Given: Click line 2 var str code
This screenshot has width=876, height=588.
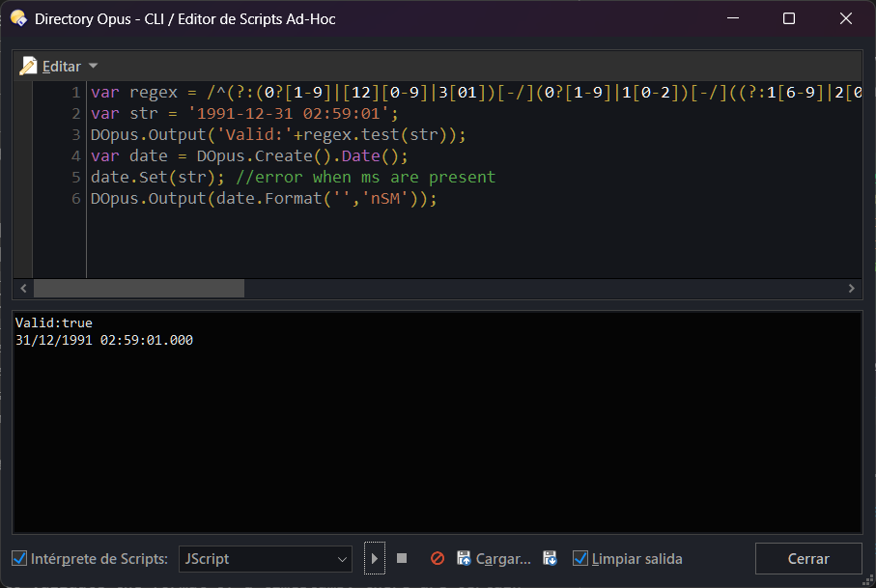Looking at the screenshot, I should pos(244,113).
